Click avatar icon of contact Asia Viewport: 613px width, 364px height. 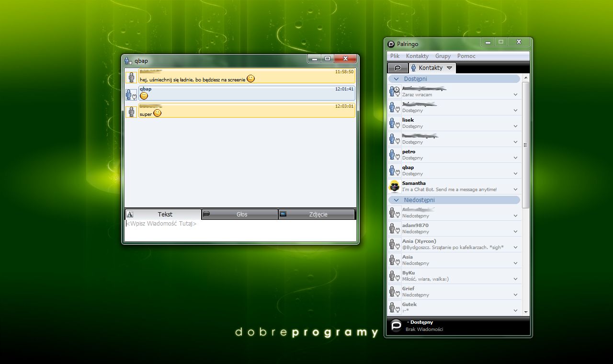(394, 260)
